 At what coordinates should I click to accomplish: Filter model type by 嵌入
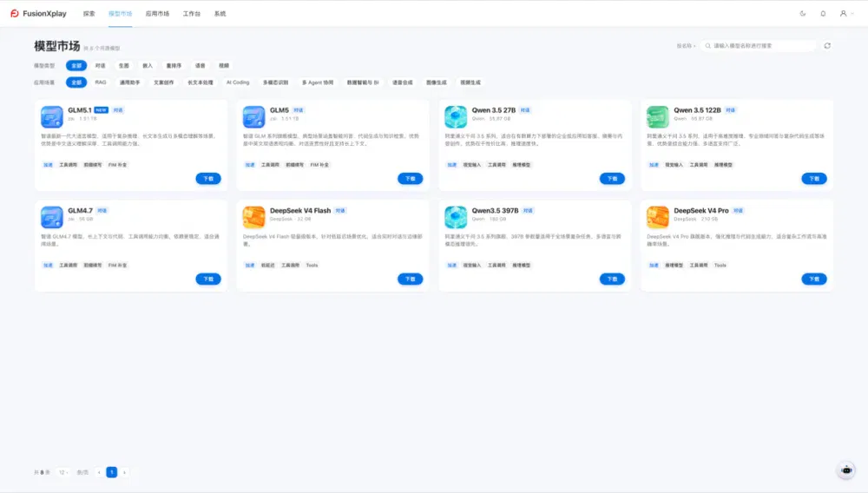148,66
